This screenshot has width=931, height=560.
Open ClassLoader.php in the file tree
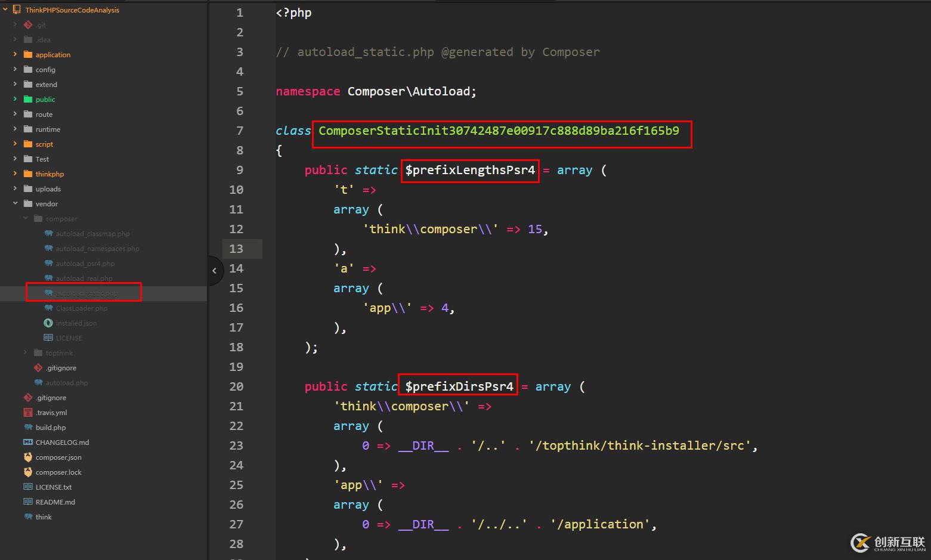click(x=82, y=308)
